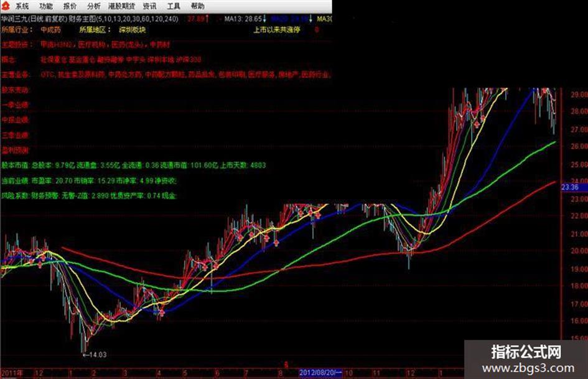588x379 pixels.
Task: Open the 帮助 menu
Action: click(198, 6)
